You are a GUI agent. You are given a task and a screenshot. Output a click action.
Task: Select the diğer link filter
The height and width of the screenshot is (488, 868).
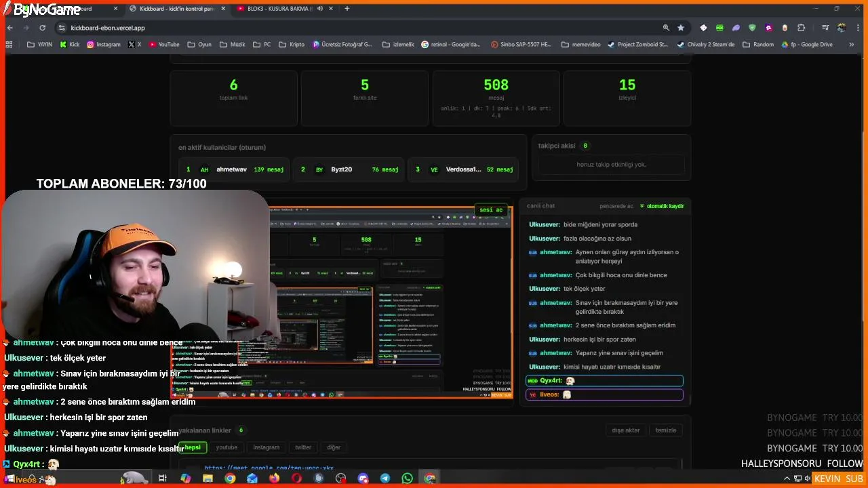coord(334,447)
